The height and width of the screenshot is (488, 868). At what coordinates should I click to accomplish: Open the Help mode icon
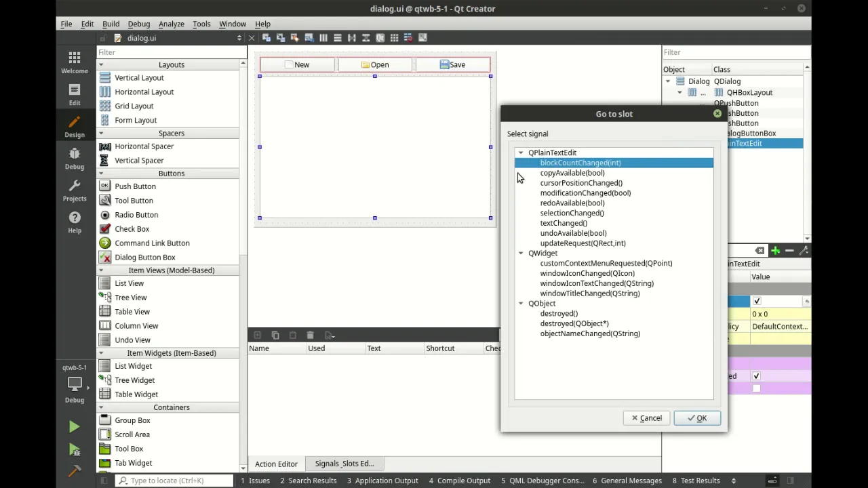click(75, 222)
